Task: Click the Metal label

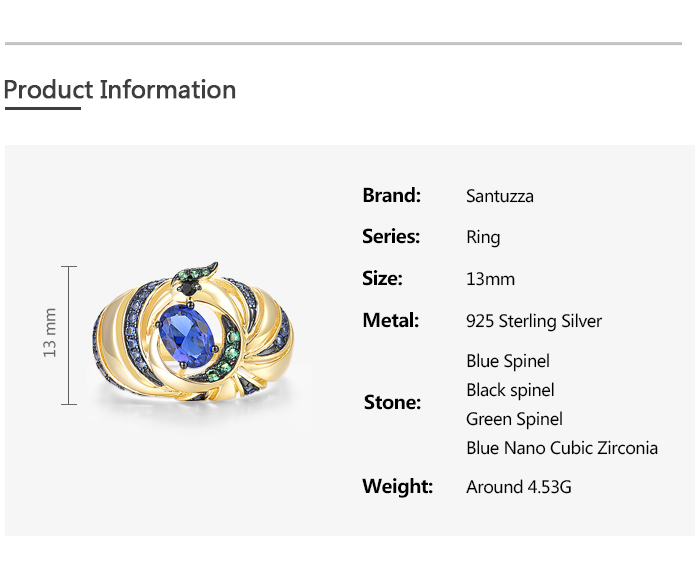Action: click(x=390, y=321)
